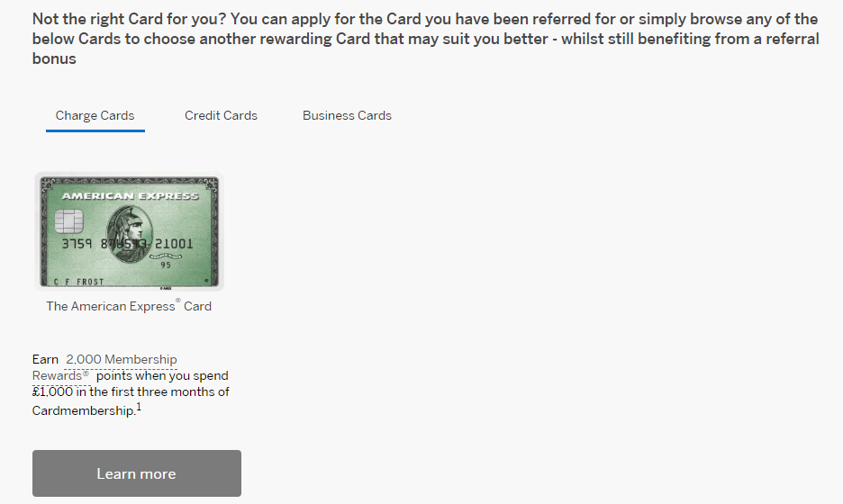Click the 95 expiry marking on card
Viewport: 843px width, 504px height.
tap(166, 265)
